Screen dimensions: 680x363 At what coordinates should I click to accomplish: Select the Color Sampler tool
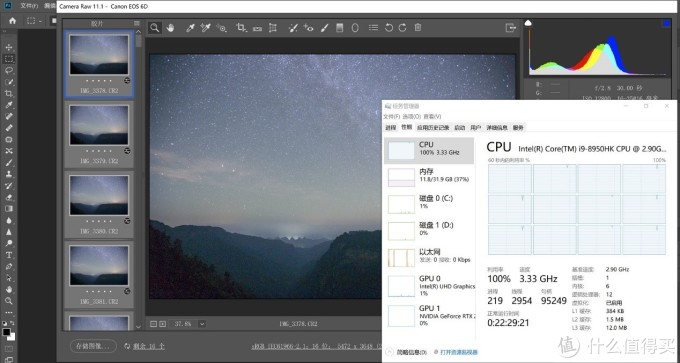pyautogui.click(x=206, y=28)
